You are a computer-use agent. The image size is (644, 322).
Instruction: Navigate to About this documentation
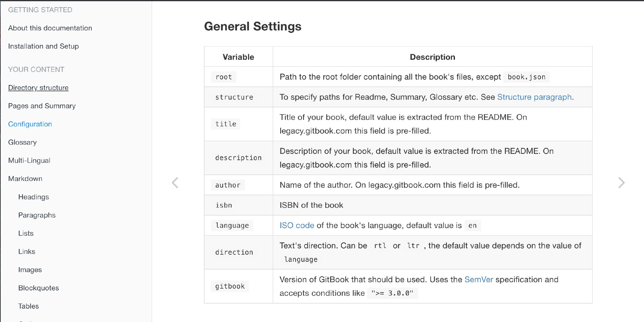click(x=50, y=28)
